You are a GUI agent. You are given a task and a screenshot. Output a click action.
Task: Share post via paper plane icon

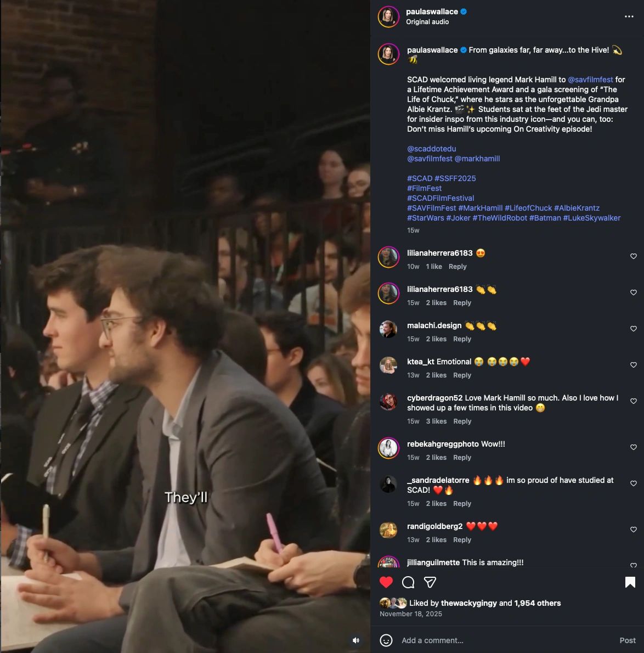tap(430, 582)
